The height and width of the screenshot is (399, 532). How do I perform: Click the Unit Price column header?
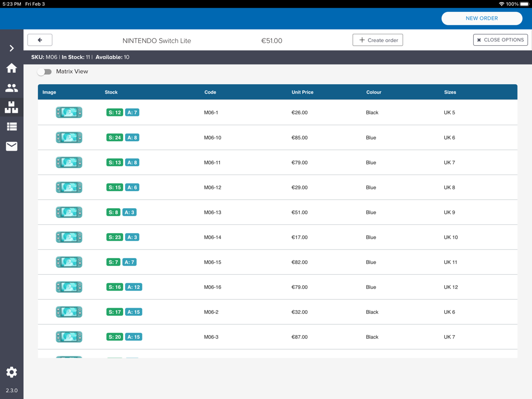[x=302, y=92]
